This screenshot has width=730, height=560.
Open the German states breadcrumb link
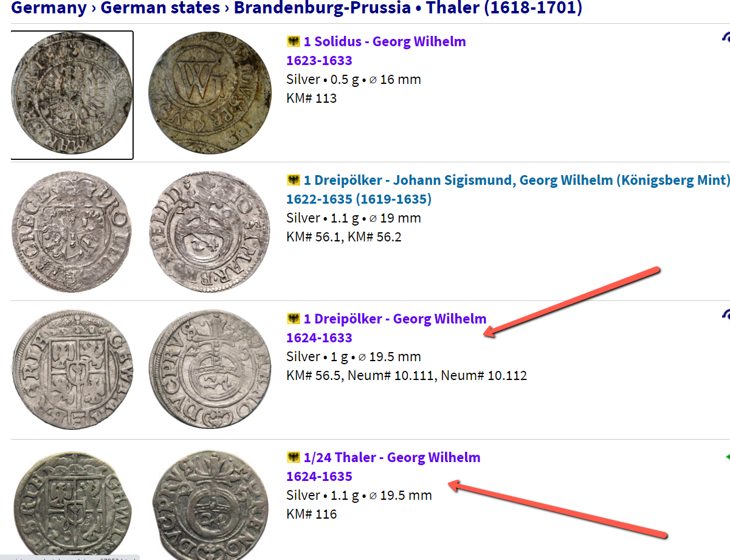click(x=160, y=8)
